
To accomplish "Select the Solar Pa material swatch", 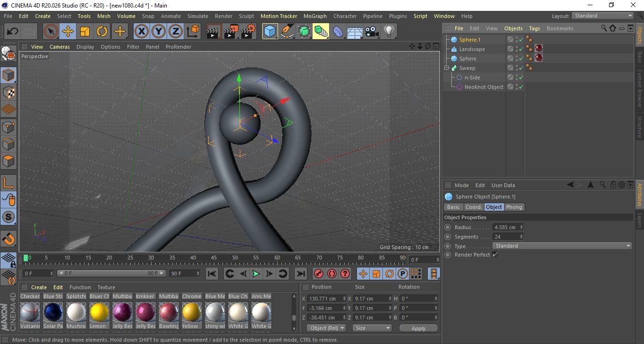I will pos(53,312).
